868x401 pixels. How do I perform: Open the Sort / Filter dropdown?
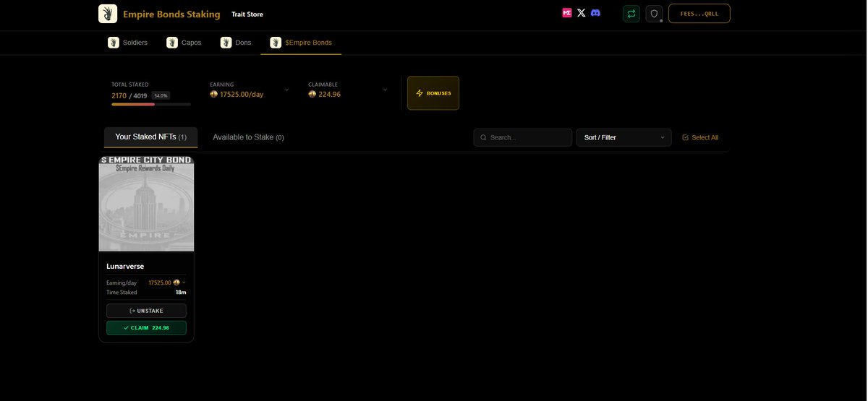624,137
